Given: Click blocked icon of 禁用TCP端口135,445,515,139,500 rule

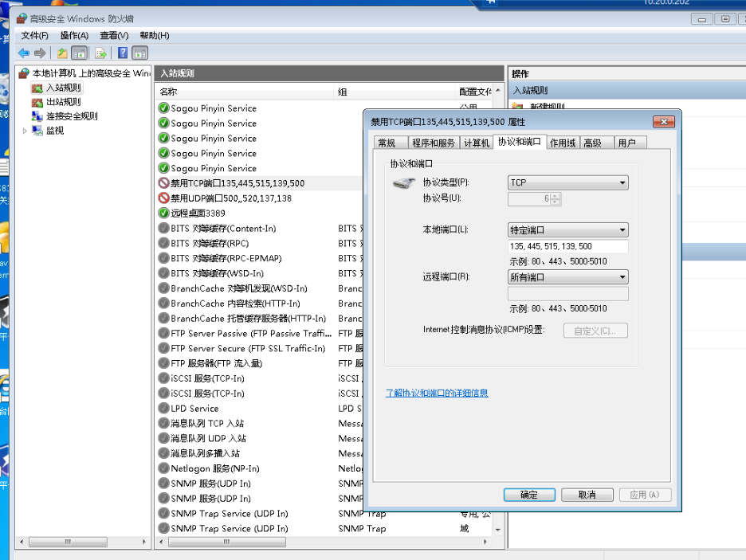Looking at the screenshot, I should pos(163,183).
